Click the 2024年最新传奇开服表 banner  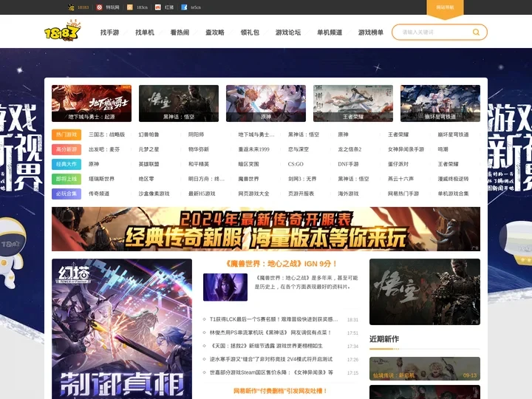coord(266,229)
